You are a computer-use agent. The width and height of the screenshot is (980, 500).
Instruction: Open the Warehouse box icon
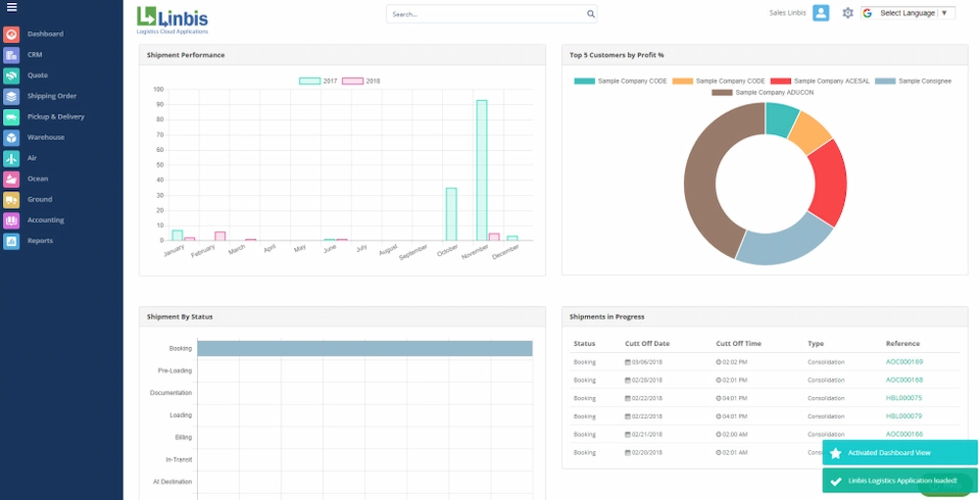[x=11, y=137]
